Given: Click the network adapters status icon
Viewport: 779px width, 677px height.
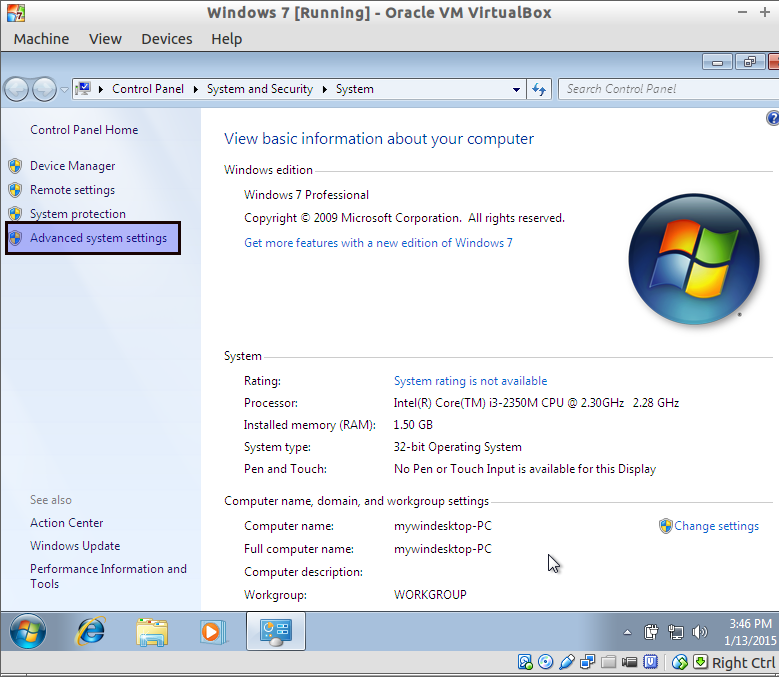Looking at the screenshot, I should pos(588,662).
